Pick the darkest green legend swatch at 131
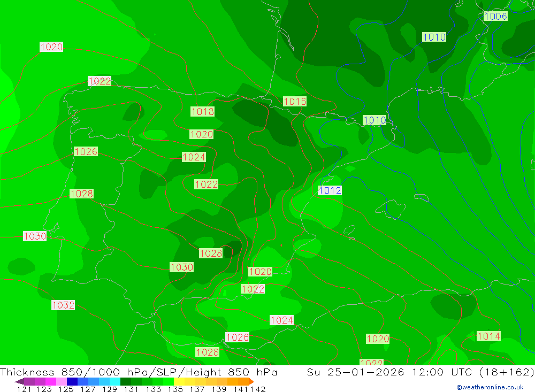Viewport: 535px width, 392px height. coord(126,381)
